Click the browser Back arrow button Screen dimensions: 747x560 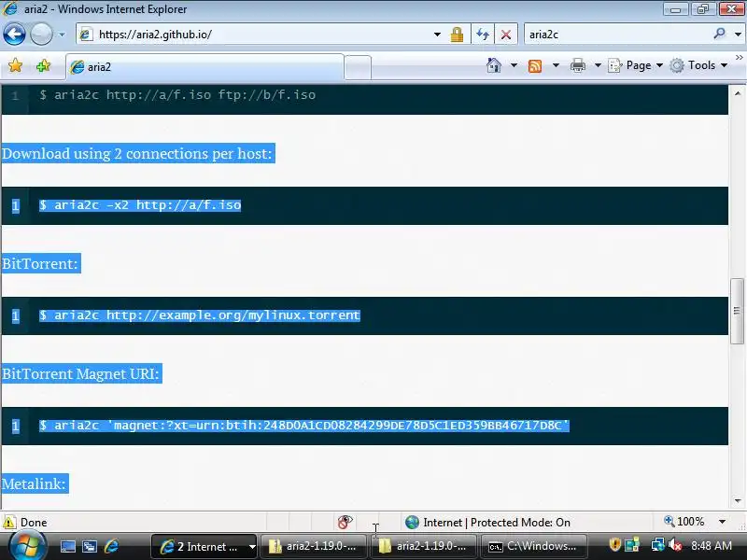(14, 35)
